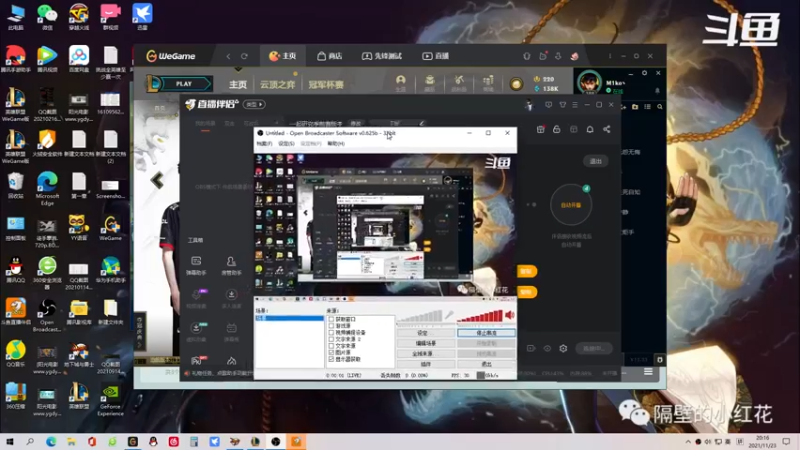
Task: Show hidden system tray icons chevron
Action: pos(687,442)
